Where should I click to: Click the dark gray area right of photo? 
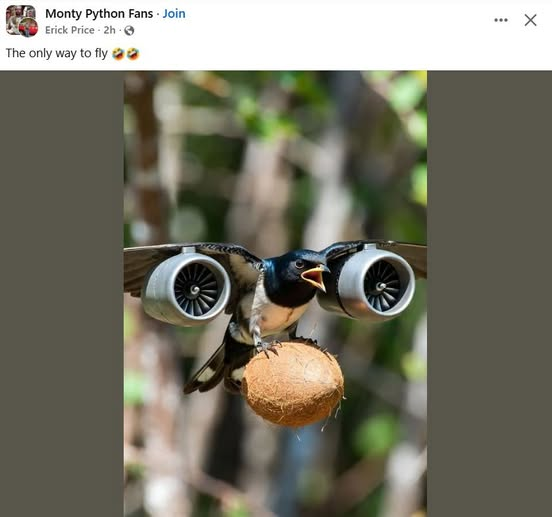489,294
